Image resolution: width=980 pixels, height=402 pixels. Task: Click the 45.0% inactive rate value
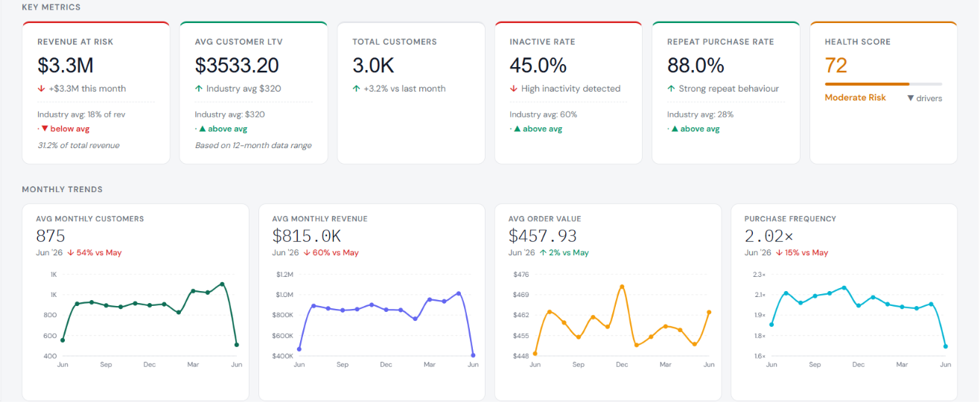(538, 66)
